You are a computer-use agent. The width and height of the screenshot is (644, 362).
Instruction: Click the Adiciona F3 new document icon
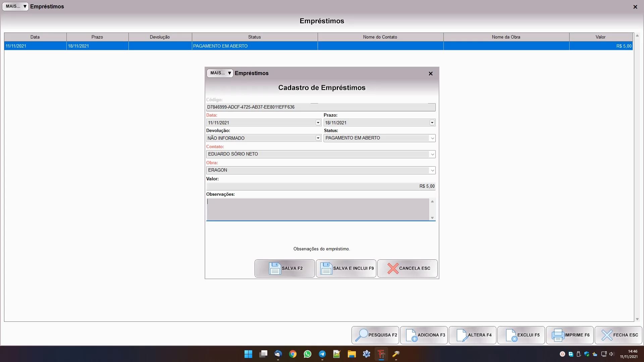pos(411,335)
